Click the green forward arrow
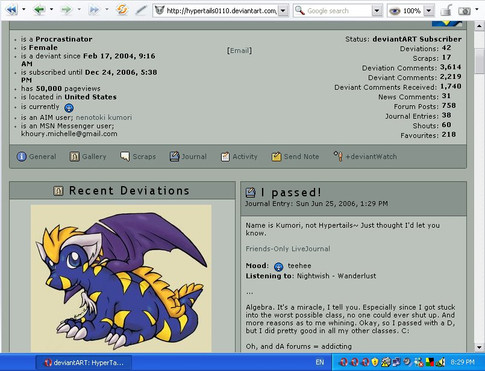 (67, 10)
